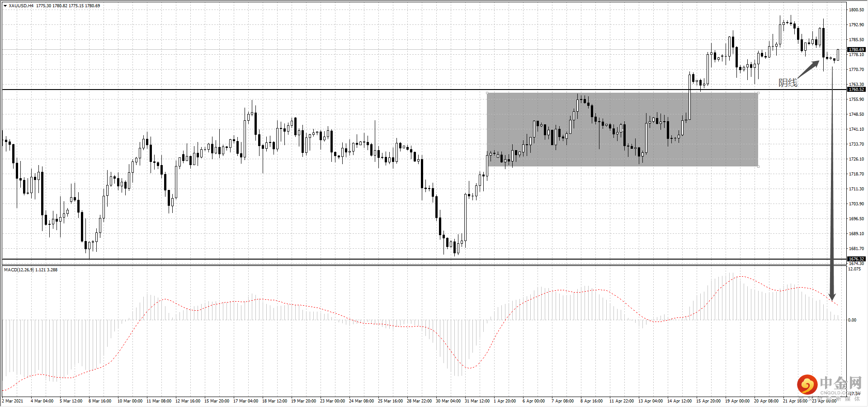Click the 1696.50 price axis label
868x407 pixels.
856,219
